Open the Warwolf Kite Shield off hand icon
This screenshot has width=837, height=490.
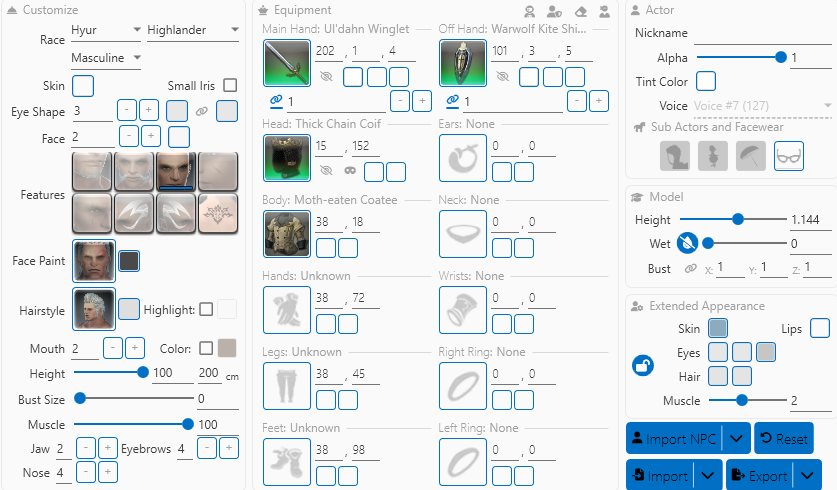tap(463, 63)
